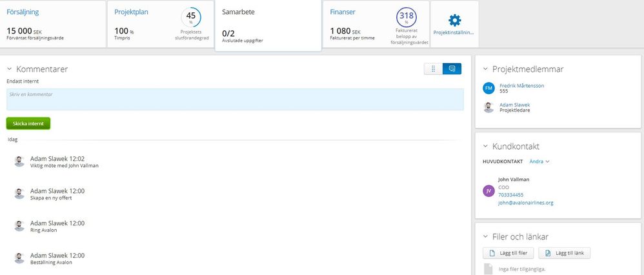Click comment text 'Skapa en ny offert'
644x275 pixels.
pyautogui.click(x=51, y=198)
